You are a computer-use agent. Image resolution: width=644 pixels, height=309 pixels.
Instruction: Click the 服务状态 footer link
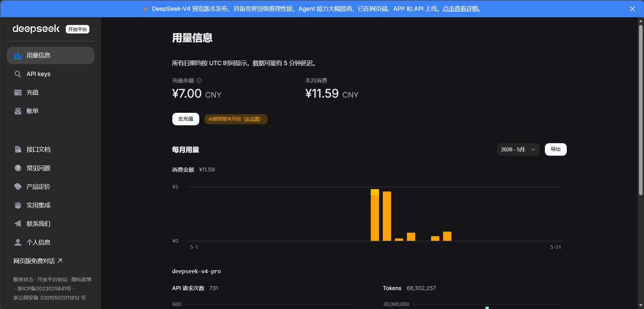pos(23,279)
